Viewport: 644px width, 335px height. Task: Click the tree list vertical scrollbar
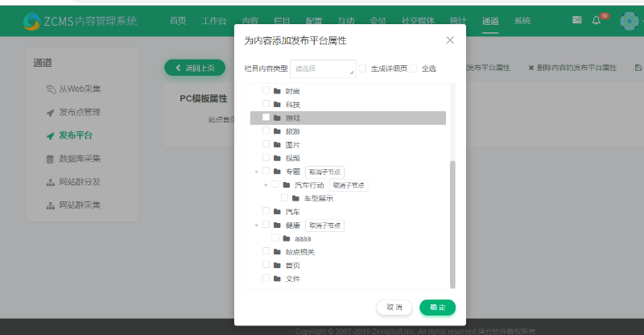pos(452,225)
